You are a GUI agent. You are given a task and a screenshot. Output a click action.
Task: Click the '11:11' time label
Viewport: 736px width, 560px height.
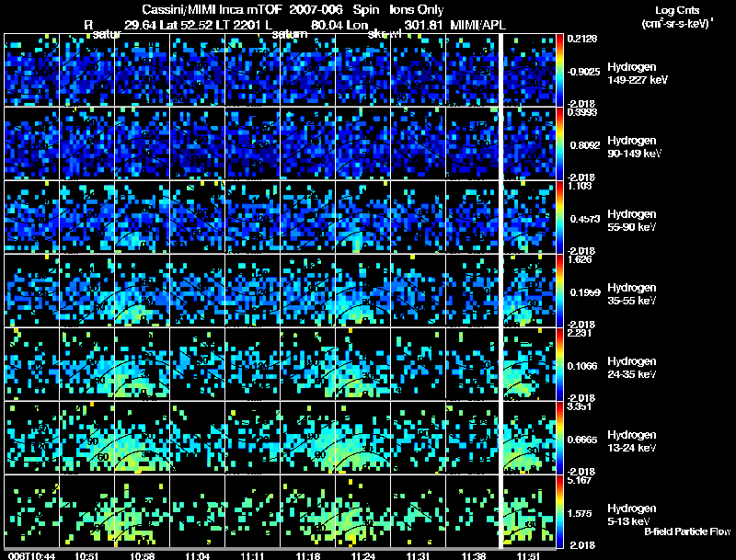click(x=252, y=556)
